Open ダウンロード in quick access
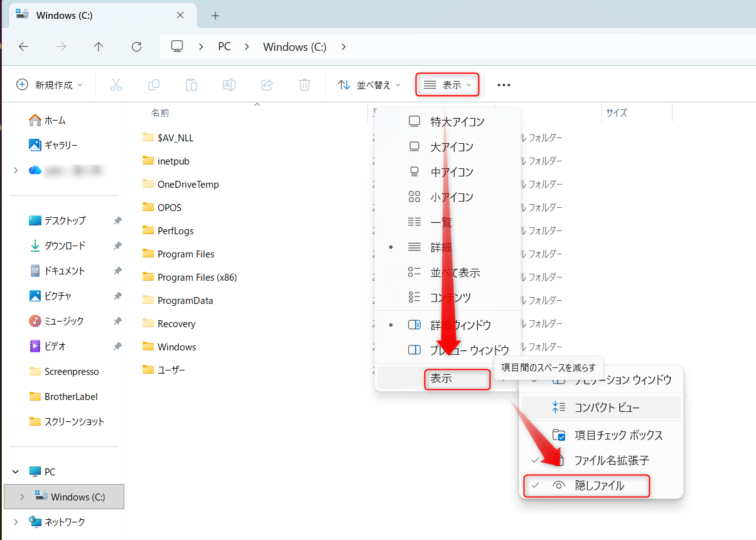 [x=57, y=246]
